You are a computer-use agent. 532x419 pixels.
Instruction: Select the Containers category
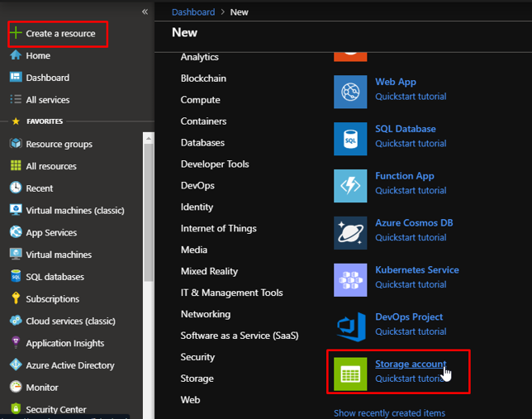[203, 121]
